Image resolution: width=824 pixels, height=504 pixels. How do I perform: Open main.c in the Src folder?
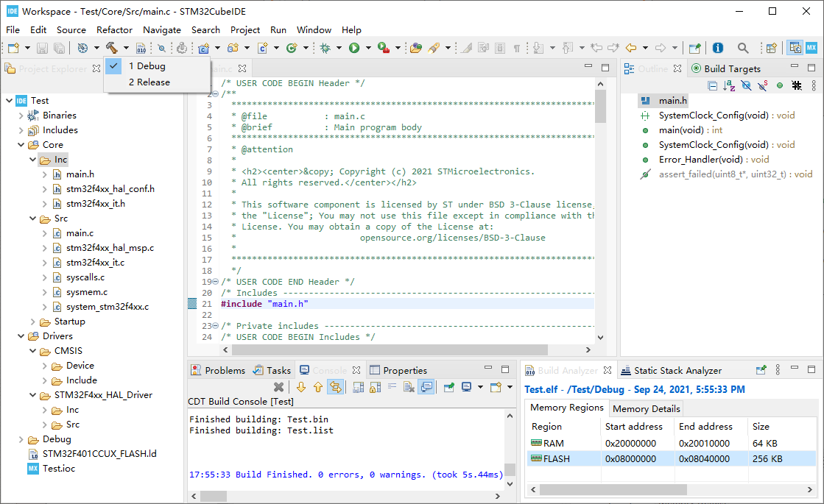(80, 233)
